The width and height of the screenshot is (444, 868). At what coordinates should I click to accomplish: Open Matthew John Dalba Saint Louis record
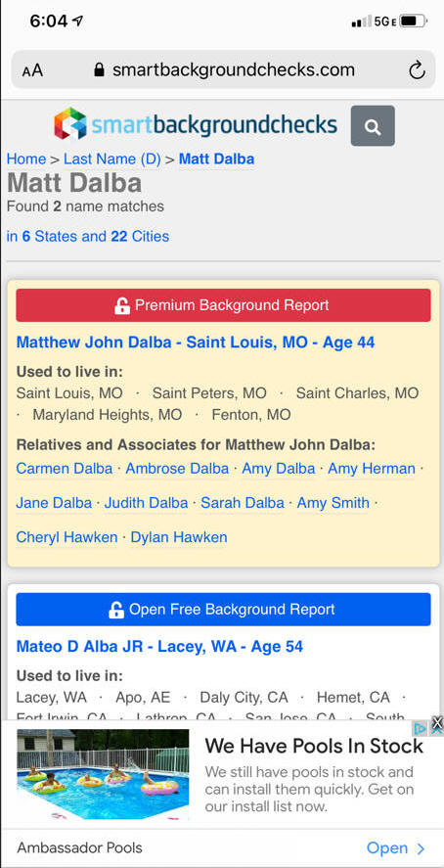click(196, 343)
